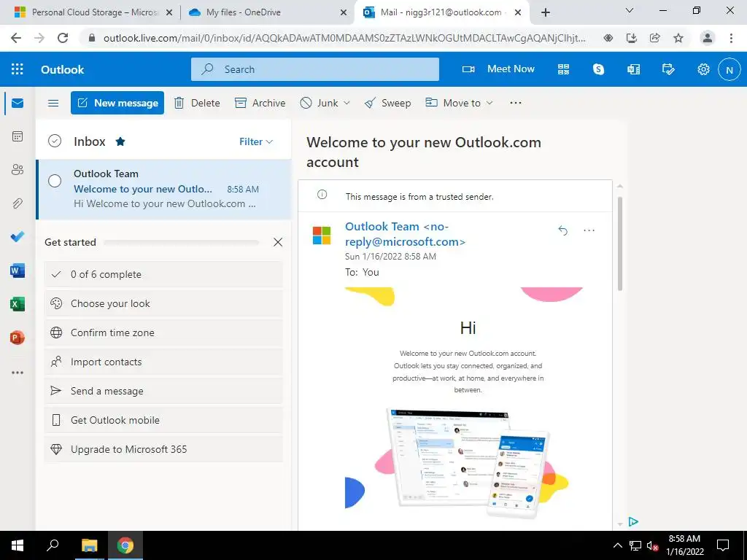
Task: Select the Mail Outlook browser tab
Action: (441, 12)
